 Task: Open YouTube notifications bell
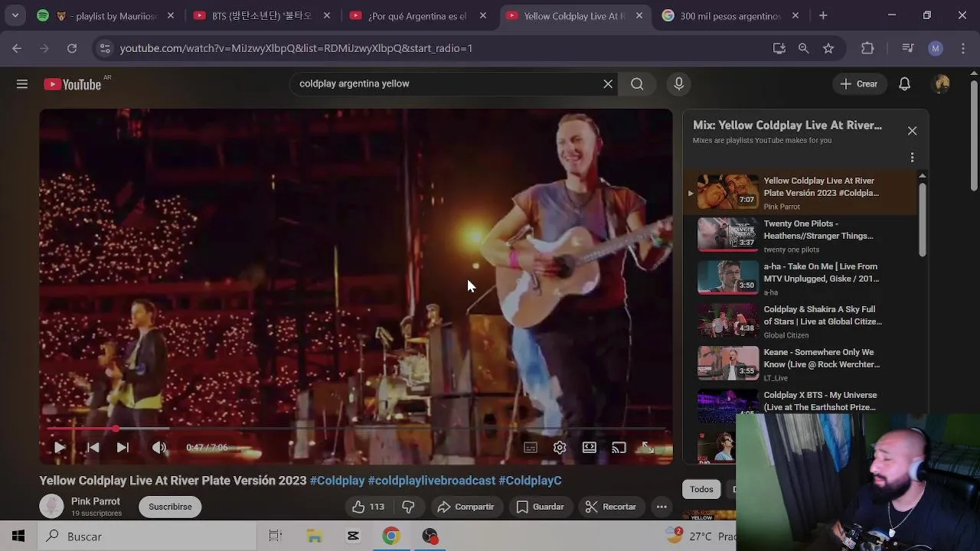click(904, 84)
